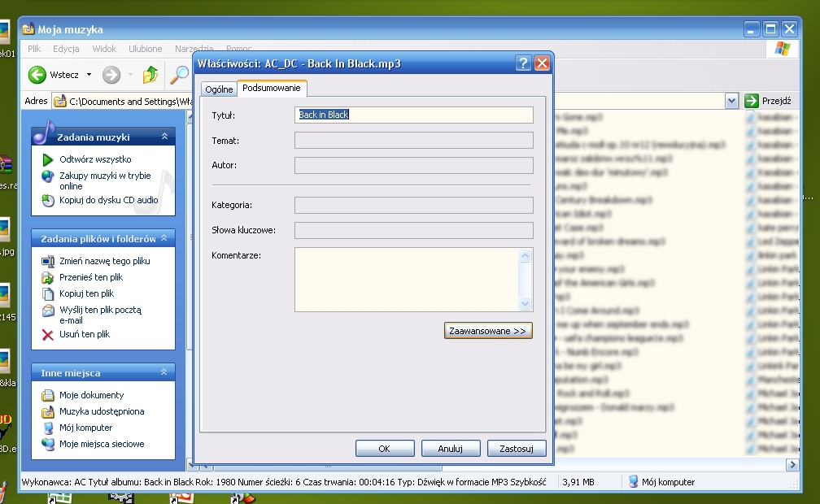Click the 3,91 MB status bar entry
820x504 pixels.
click(578, 482)
